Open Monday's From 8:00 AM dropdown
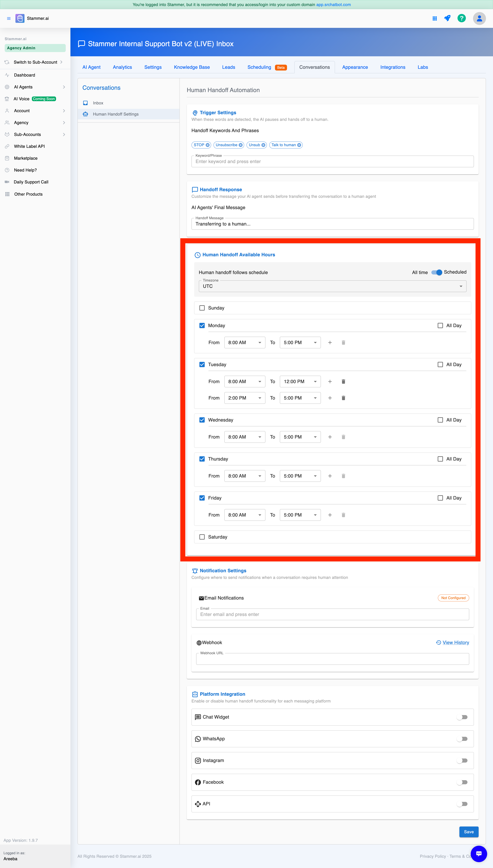Viewport: 493px width, 868px height. tap(244, 343)
